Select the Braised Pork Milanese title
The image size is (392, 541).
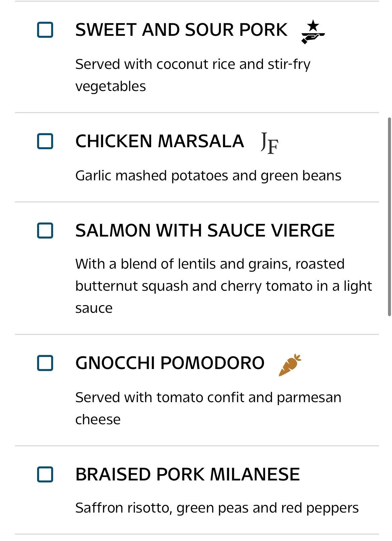pos(187,474)
